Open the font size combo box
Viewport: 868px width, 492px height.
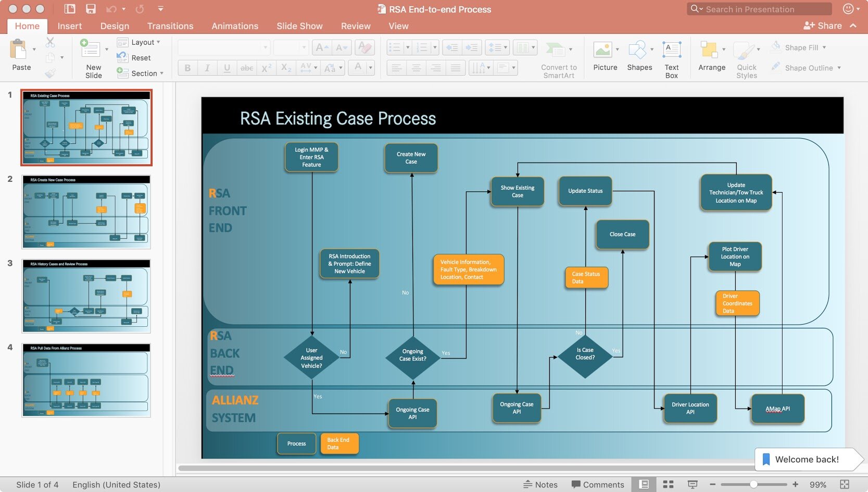click(x=292, y=48)
